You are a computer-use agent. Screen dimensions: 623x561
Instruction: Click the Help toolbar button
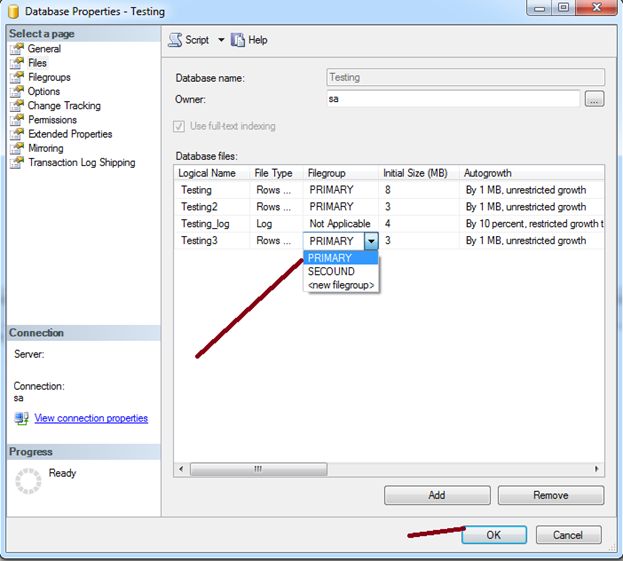[x=249, y=40]
